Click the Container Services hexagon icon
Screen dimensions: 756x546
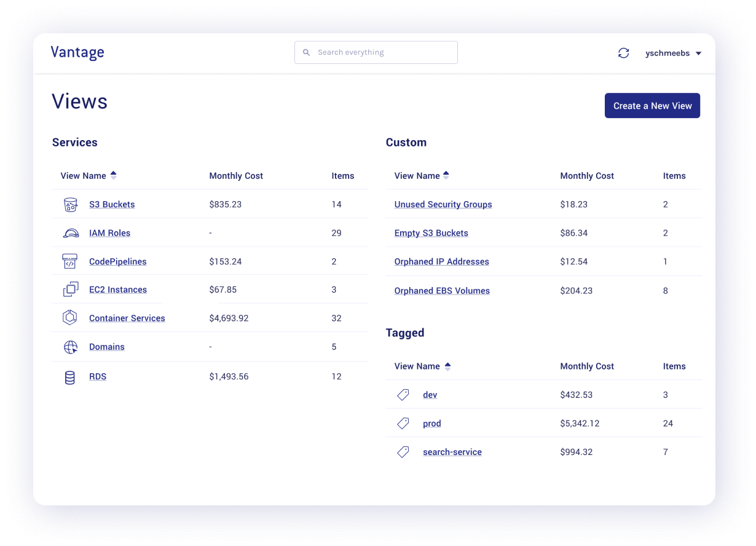coord(70,317)
